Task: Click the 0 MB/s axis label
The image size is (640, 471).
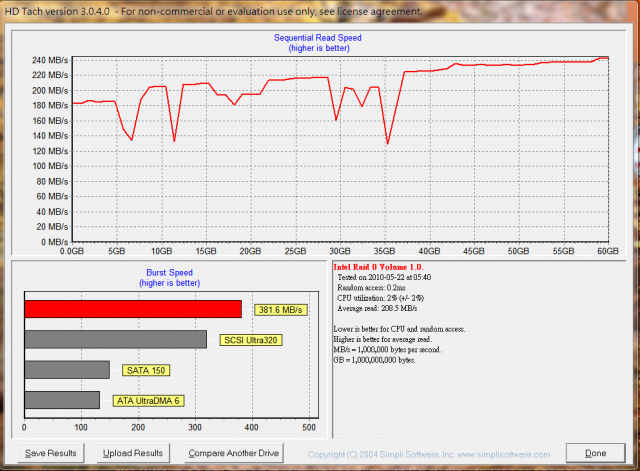Action: point(54,242)
